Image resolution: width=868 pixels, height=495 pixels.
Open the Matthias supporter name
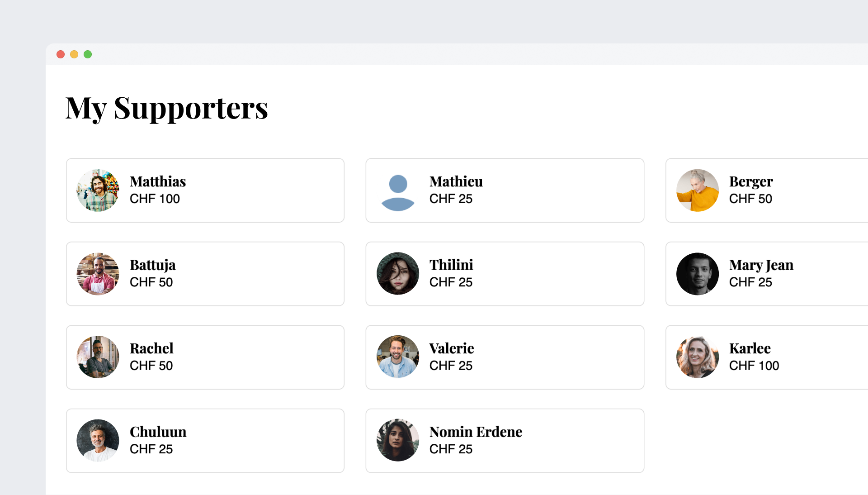click(158, 181)
